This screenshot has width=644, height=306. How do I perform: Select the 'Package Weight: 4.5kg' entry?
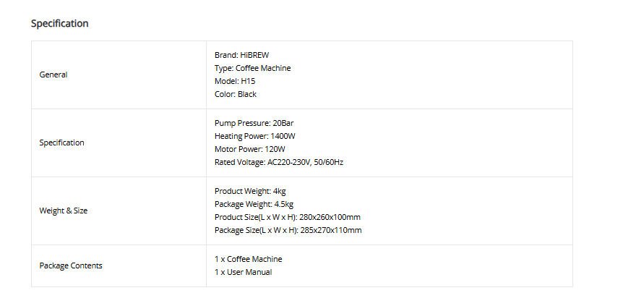pyautogui.click(x=254, y=204)
